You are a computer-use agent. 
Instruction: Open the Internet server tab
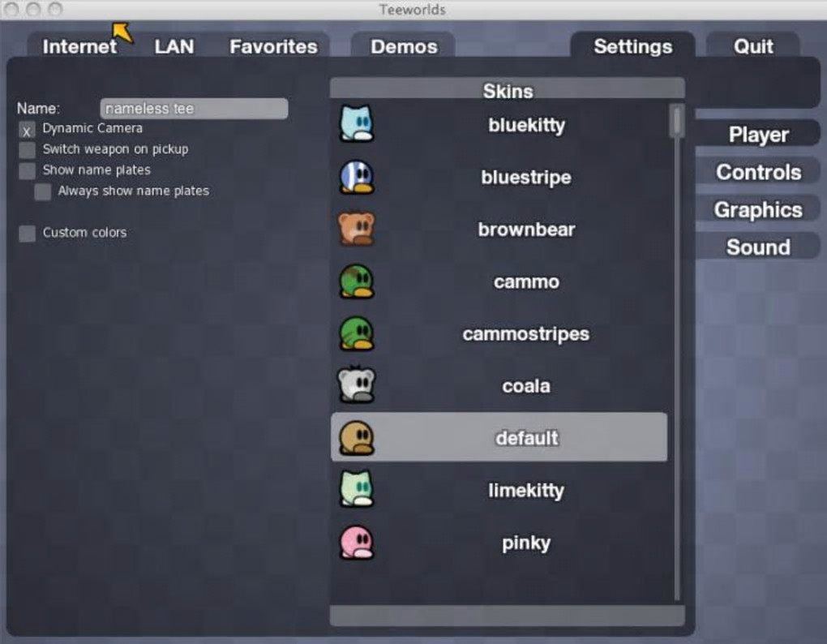pos(79,46)
